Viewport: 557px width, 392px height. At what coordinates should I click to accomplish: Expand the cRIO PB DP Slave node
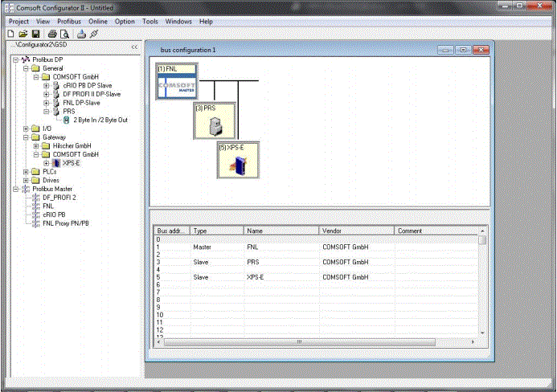(46, 86)
